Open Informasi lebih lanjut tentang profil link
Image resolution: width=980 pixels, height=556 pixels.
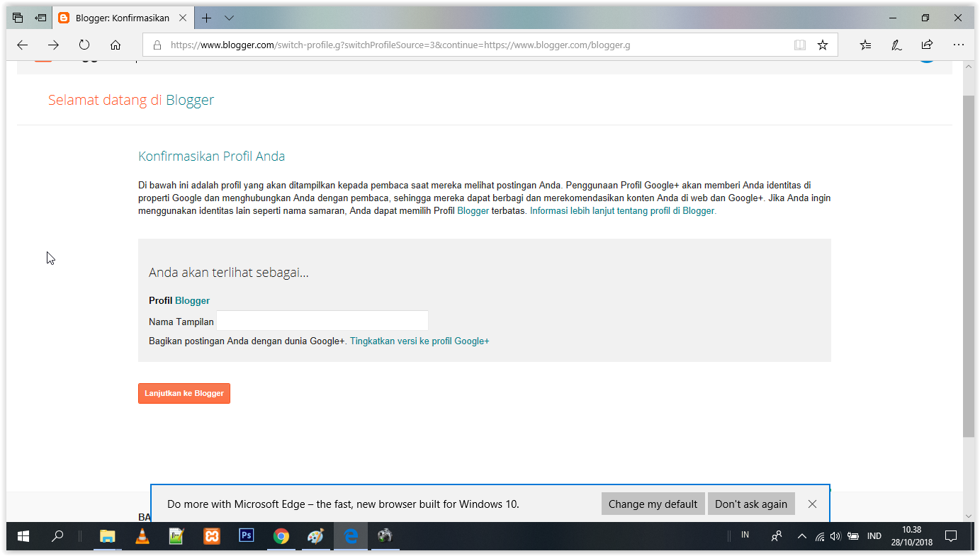[623, 211]
